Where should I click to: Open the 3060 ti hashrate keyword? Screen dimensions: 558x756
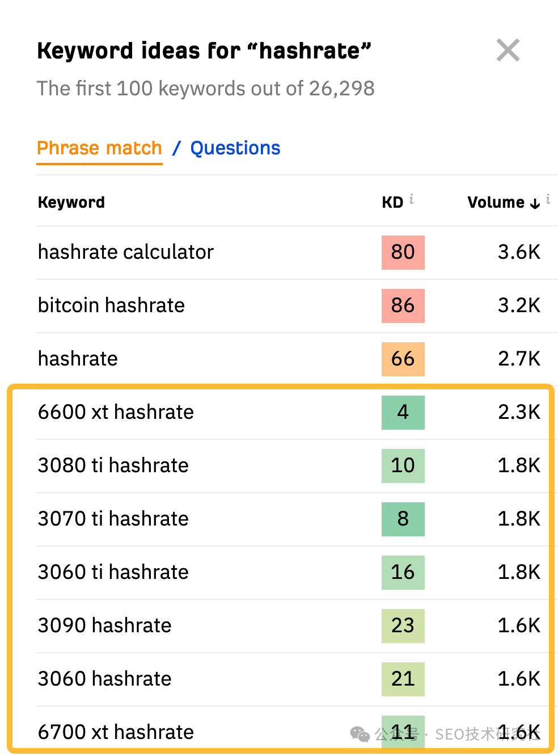(113, 572)
